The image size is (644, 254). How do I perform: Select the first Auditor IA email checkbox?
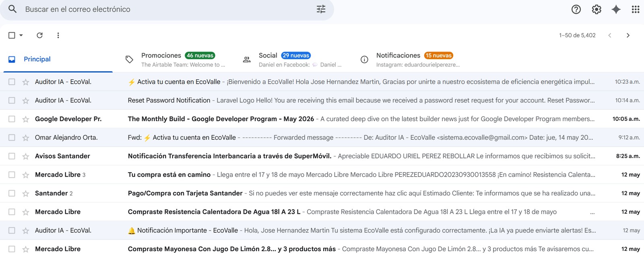click(12, 82)
